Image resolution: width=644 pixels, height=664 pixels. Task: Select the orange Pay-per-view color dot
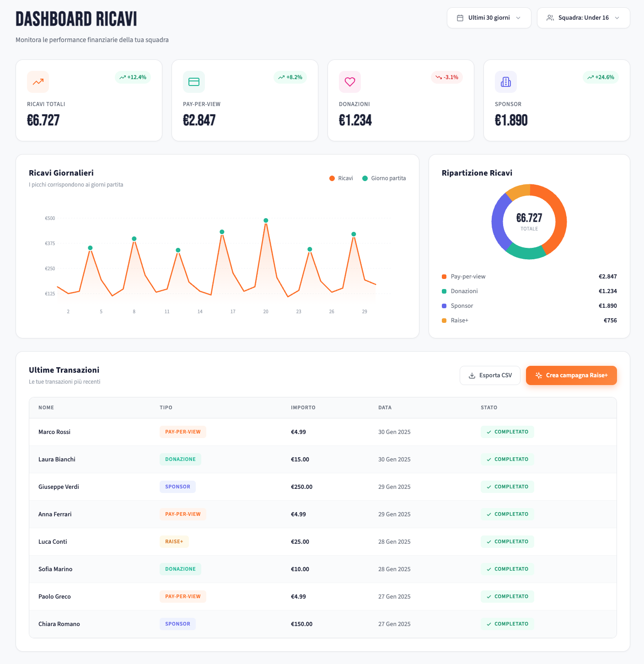coord(444,276)
